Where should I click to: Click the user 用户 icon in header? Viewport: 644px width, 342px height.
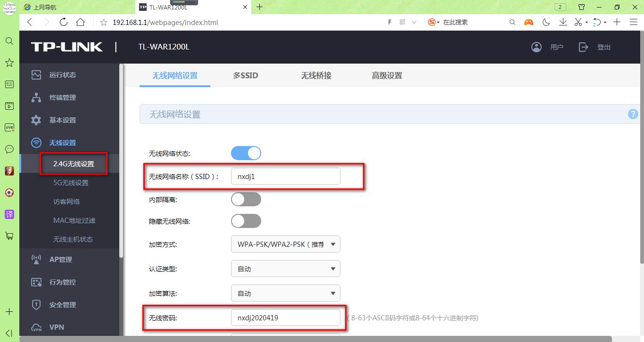pos(536,47)
